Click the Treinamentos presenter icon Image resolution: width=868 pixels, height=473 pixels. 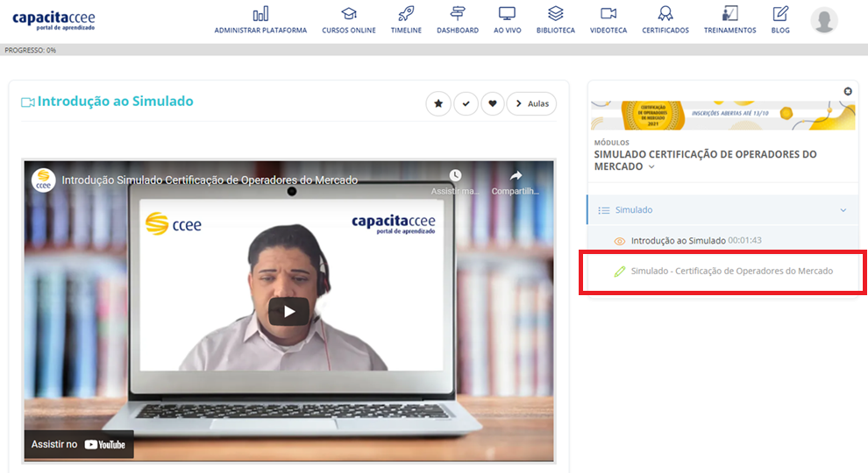click(729, 13)
